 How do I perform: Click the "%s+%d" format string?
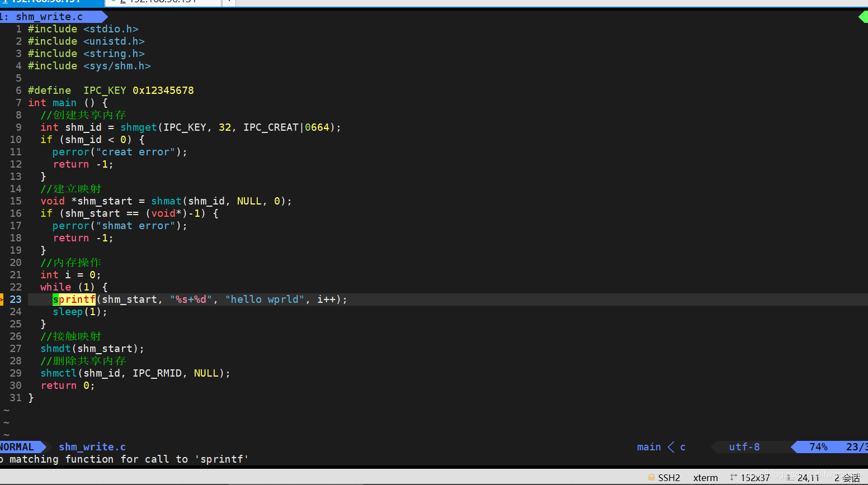[x=191, y=299]
